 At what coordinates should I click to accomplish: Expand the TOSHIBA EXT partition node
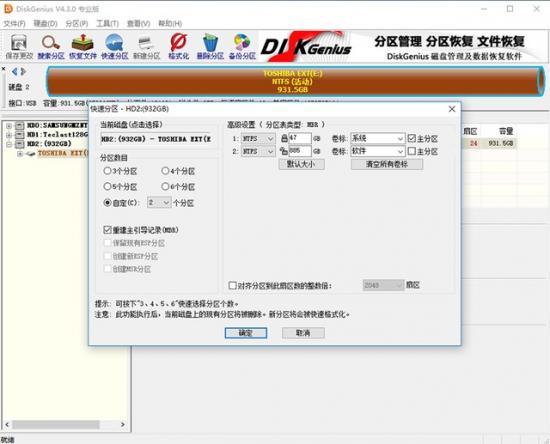[20, 153]
